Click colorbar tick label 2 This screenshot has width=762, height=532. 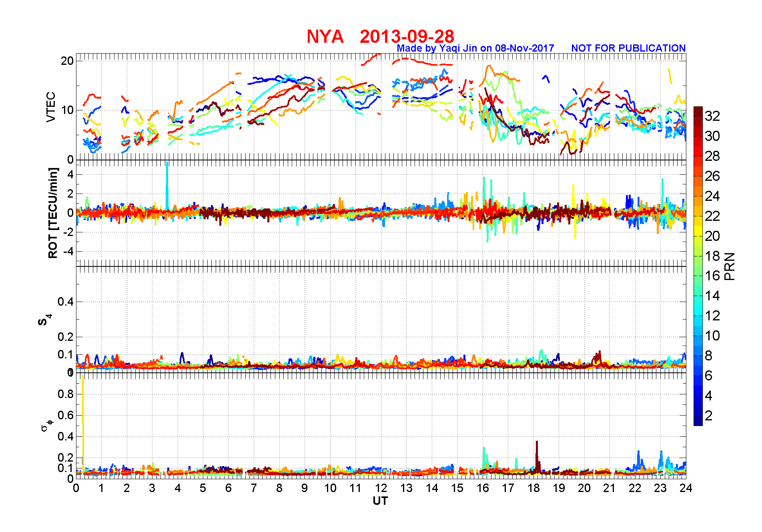click(x=708, y=416)
